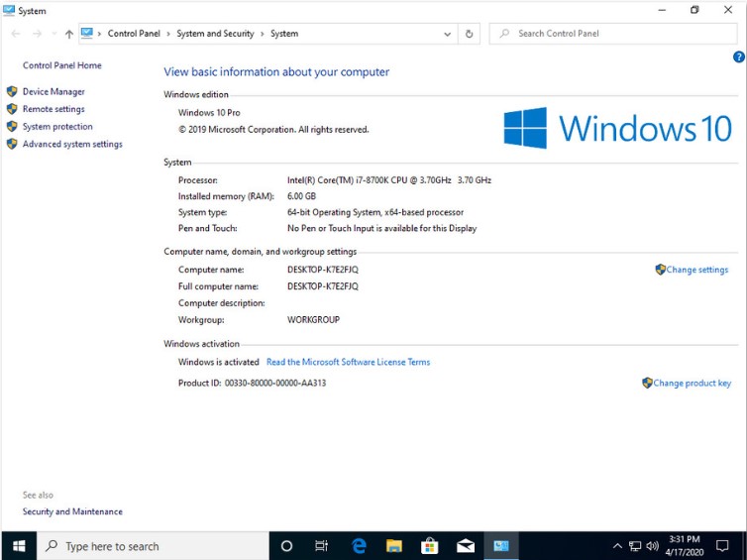Viewport: 747px width, 560px height.
Task: Read the Microsoft Software License Terms
Action: pyautogui.click(x=349, y=362)
